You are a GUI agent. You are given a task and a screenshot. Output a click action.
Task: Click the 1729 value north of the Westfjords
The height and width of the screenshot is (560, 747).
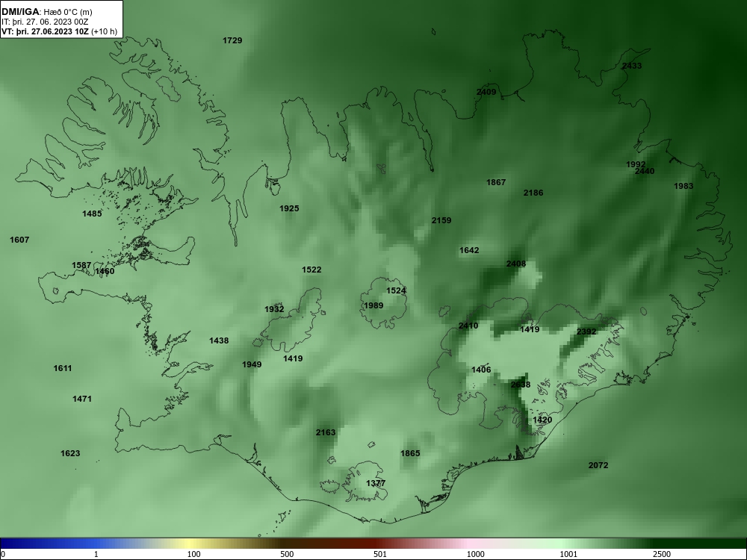coord(232,40)
